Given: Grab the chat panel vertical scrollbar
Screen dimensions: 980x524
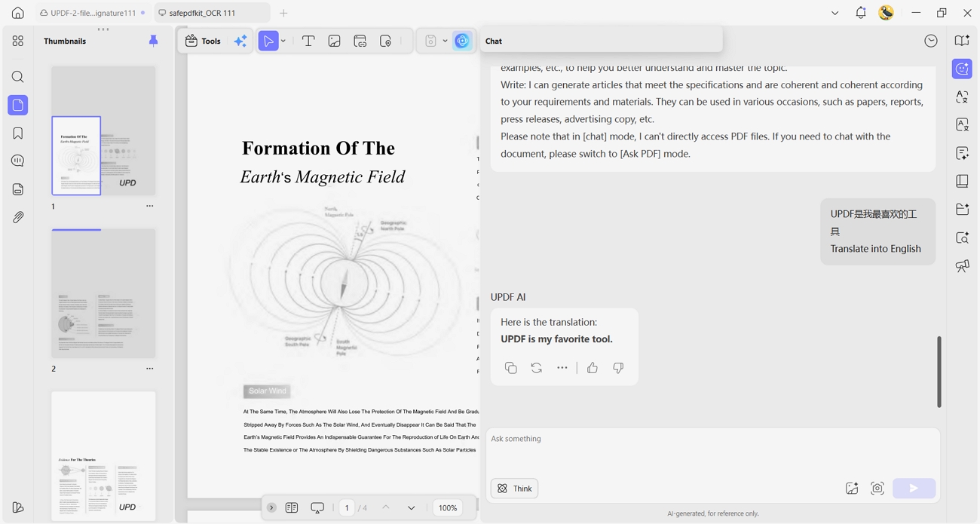Looking at the screenshot, I should tap(939, 372).
